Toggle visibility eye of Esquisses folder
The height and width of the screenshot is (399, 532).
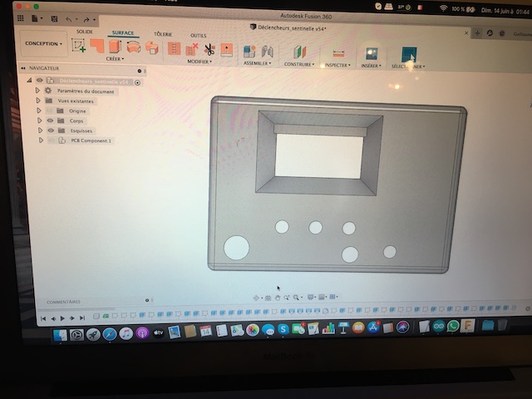coord(50,131)
